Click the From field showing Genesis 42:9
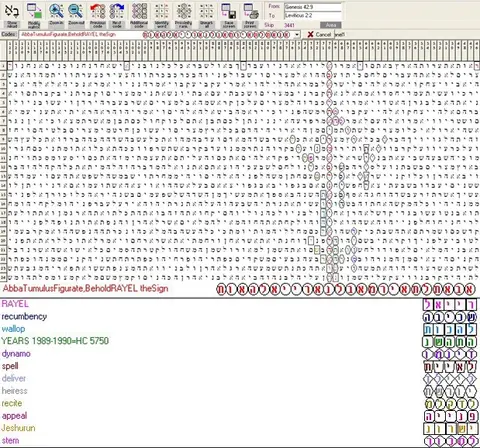The width and height of the screenshot is (480, 448). [x=313, y=7]
